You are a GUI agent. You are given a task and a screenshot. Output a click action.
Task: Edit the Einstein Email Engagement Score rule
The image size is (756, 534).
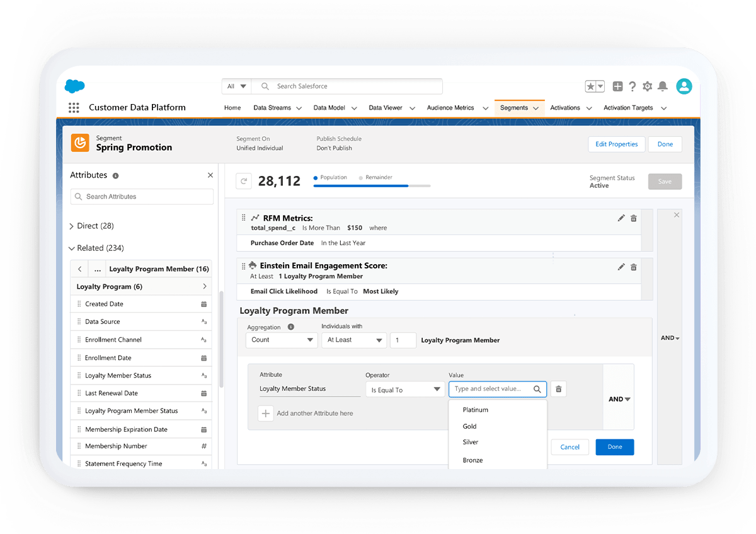621,267
